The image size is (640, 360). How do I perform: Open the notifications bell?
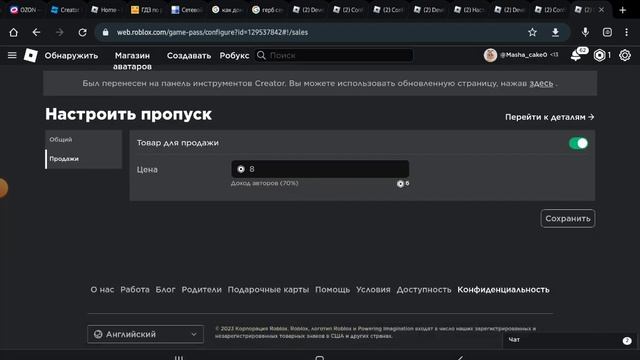pyautogui.click(x=577, y=55)
